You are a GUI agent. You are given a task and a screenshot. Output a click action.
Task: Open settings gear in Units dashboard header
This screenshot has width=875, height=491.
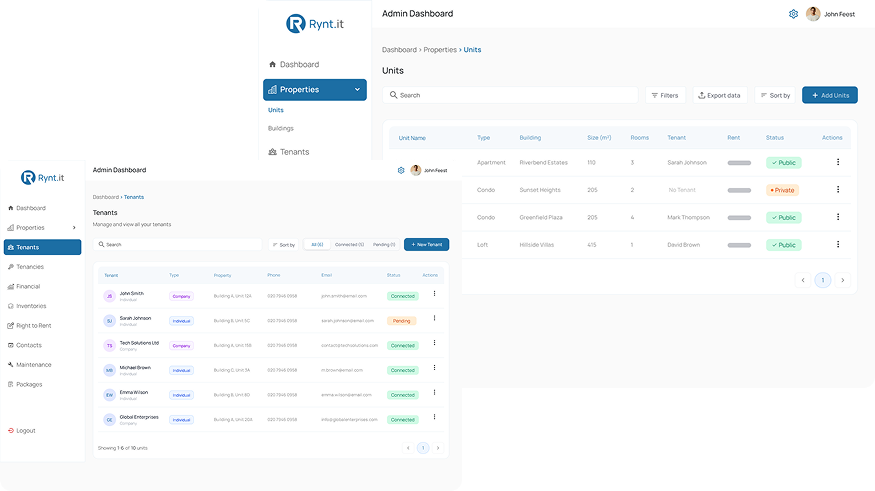click(x=793, y=14)
